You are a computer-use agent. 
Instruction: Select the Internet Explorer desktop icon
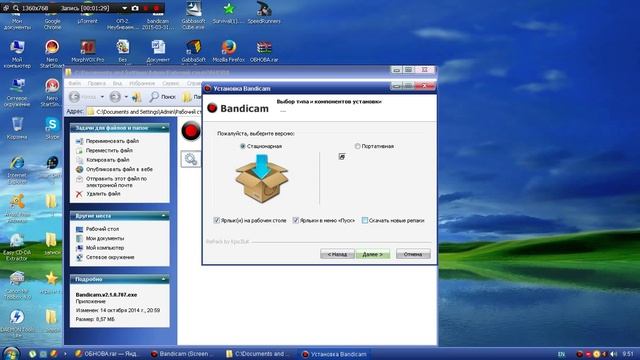click(17, 170)
